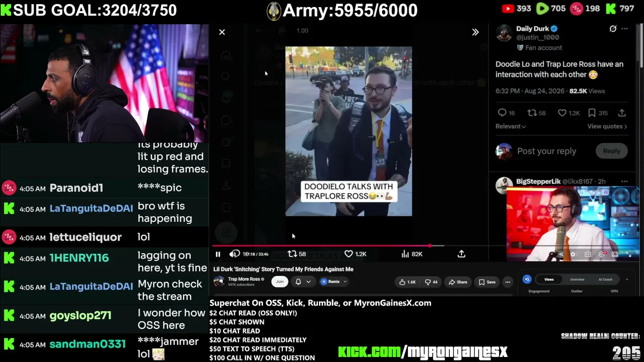
Task: Like the YouTube video with 1.6K likes
Action: click(408, 282)
